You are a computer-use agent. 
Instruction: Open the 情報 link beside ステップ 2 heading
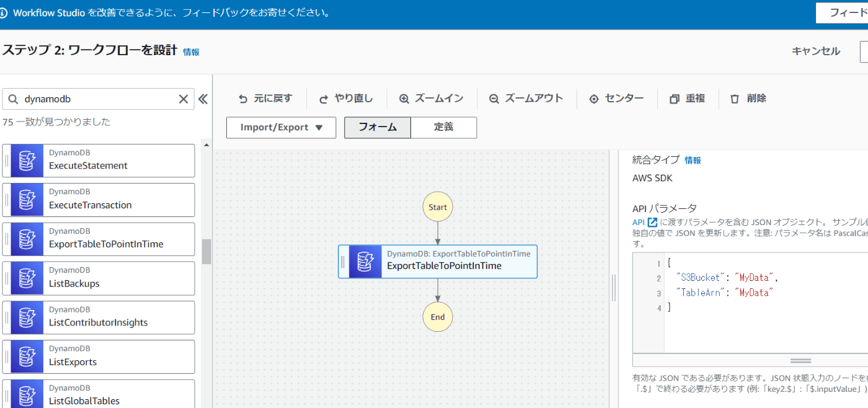192,52
